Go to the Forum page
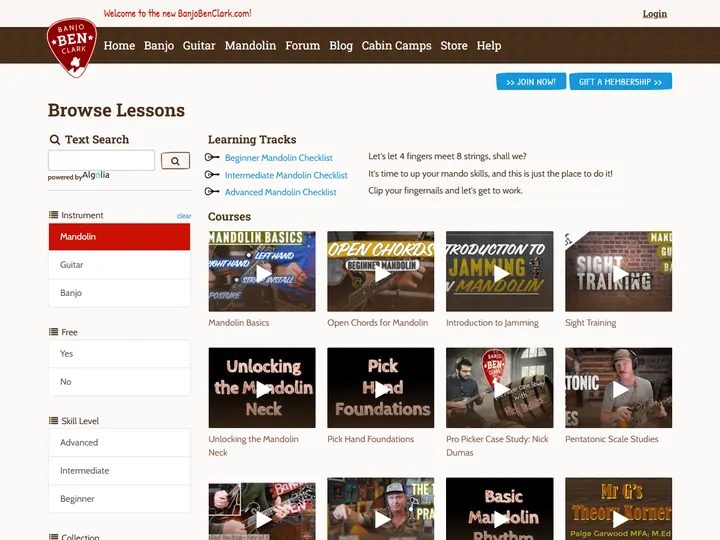Screen dimensions: 720x540 coord(303,45)
